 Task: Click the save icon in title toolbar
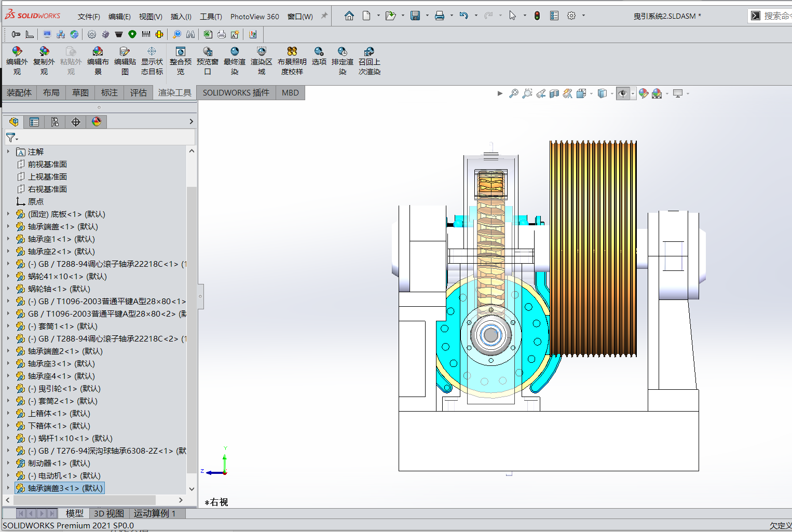(x=415, y=16)
